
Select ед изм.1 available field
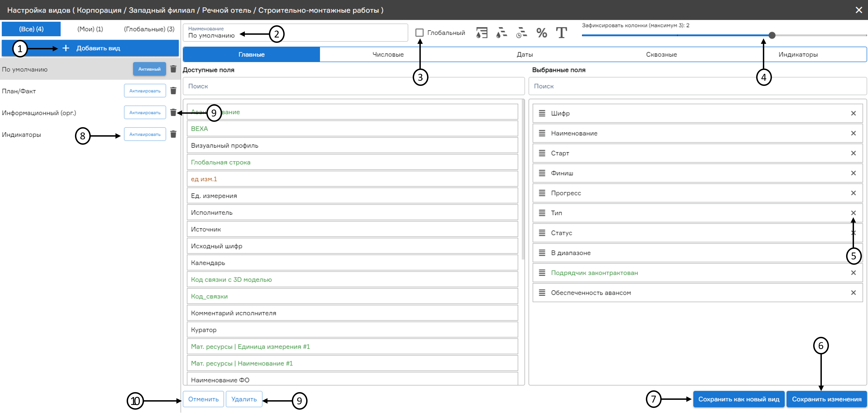[352, 179]
